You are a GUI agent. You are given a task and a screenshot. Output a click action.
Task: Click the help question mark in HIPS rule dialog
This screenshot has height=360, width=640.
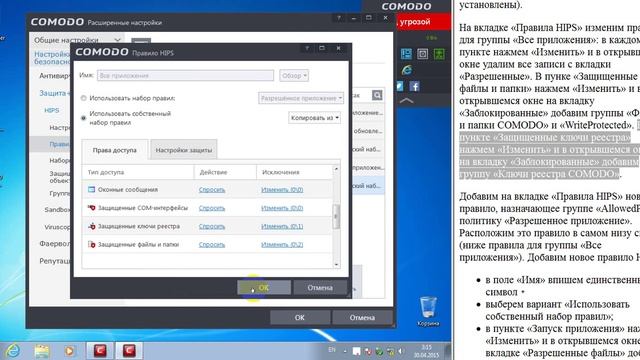(x=307, y=48)
